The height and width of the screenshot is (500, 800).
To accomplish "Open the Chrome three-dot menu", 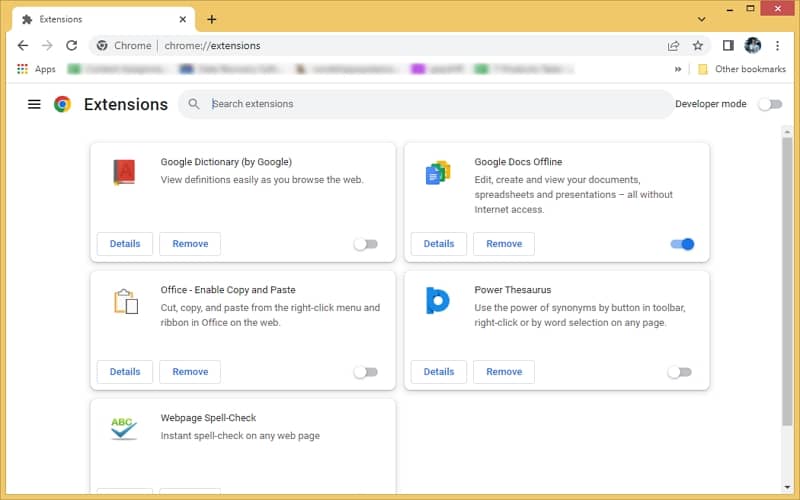I will (x=777, y=45).
